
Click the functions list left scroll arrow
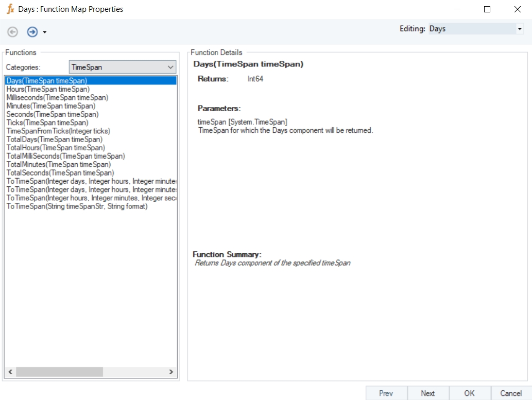[9, 372]
